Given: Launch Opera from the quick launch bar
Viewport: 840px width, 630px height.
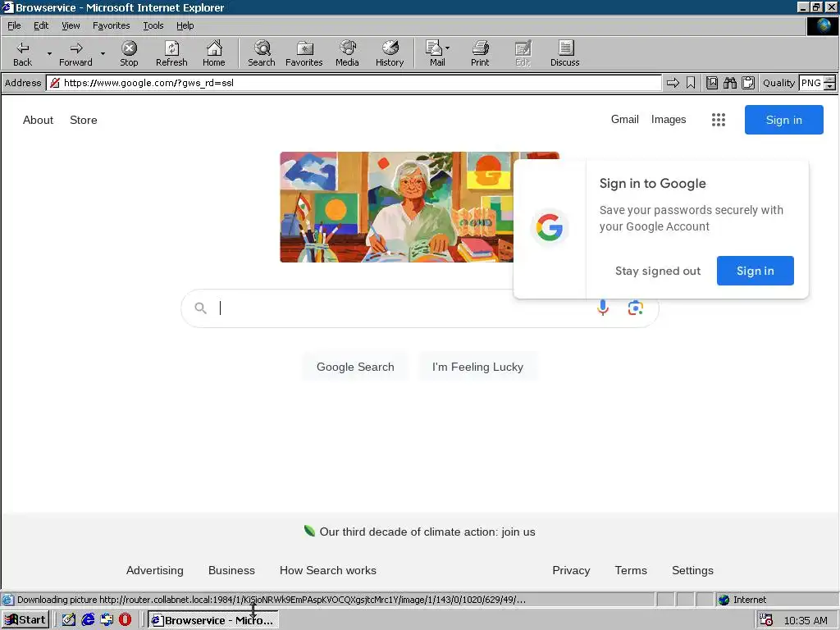Looking at the screenshot, I should tap(125, 620).
